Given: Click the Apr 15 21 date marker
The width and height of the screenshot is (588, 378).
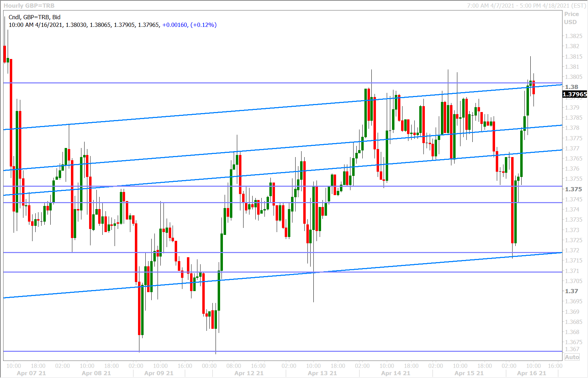Looking at the screenshot, I should click(469, 373).
